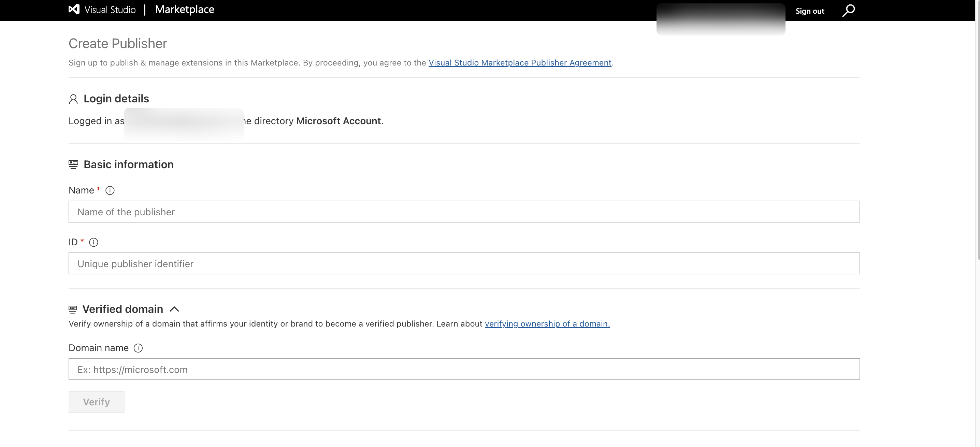Viewport: 980px width, 447px height.
Task: Open the Marketplace header link
Action: pyautogui.click(x=185, y=10)
